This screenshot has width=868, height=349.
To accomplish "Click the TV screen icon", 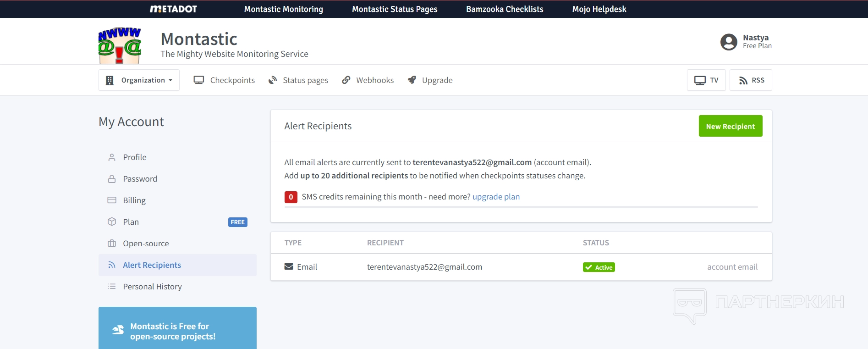I will pos(700,80).
